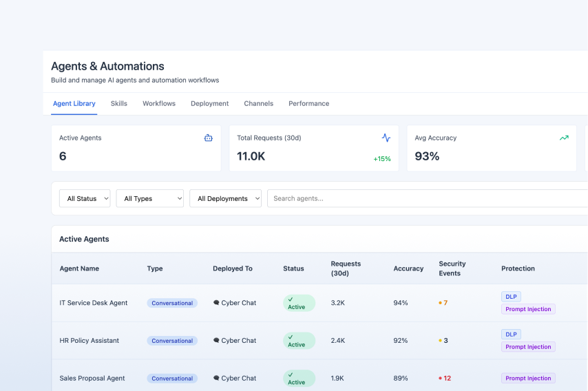
Task: Click Prompt Injection badge for IT Service Desk Agent
Action: (x=528, y=309)
